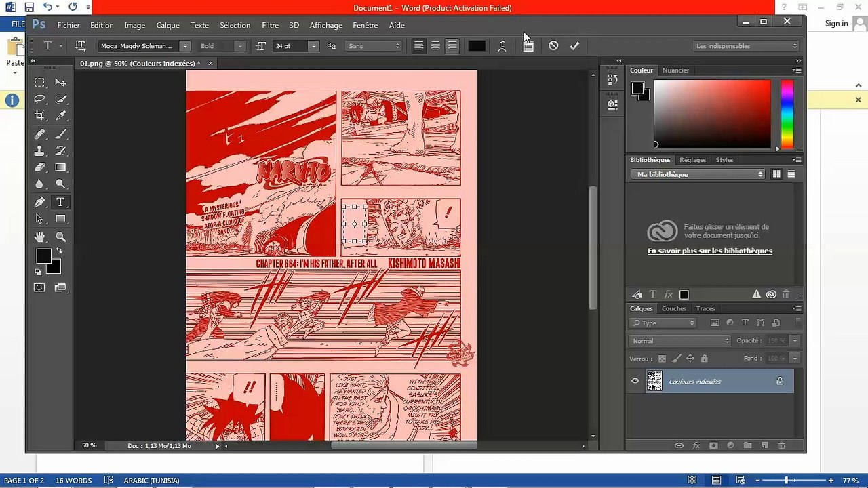The image size is (868, 488).
Task: Select the Crop tool
Action: [x=40, y=117]
